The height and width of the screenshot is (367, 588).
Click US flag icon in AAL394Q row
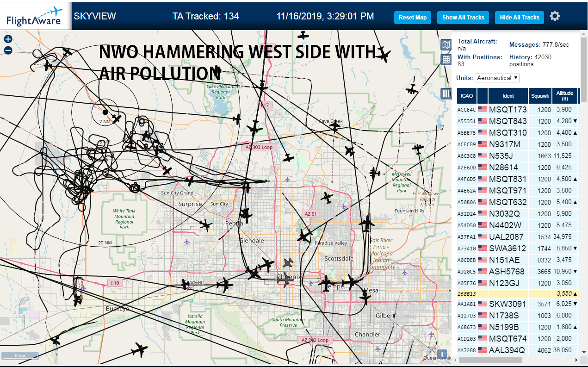click(483, 350)
